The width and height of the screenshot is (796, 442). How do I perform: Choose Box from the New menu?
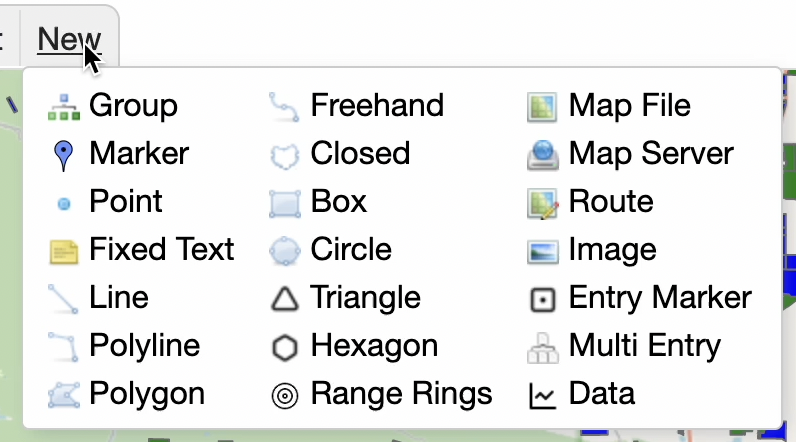(339, 202)
